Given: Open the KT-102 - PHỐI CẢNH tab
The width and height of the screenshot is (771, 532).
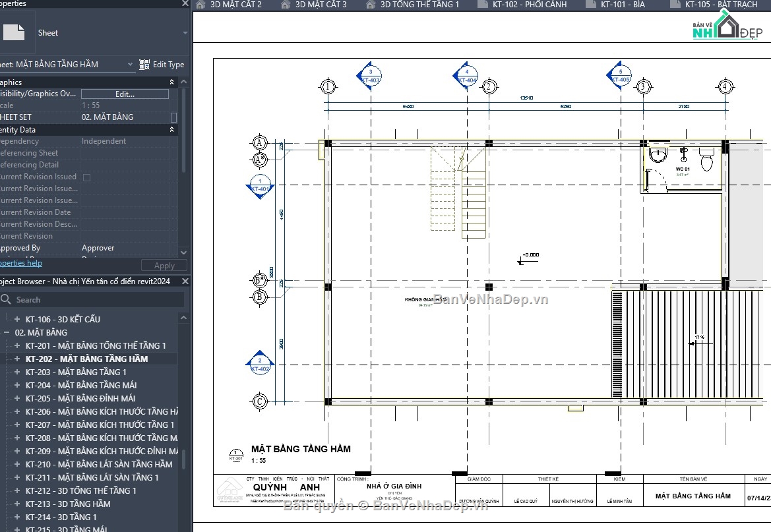Looking at the screenshot, I should (x=523, y=5).
